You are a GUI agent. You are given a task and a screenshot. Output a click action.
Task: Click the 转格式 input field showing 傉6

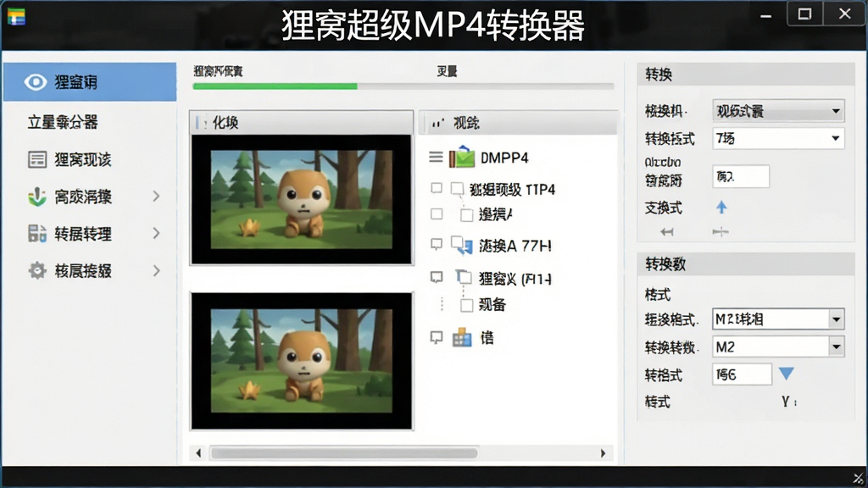pos(742,374)
